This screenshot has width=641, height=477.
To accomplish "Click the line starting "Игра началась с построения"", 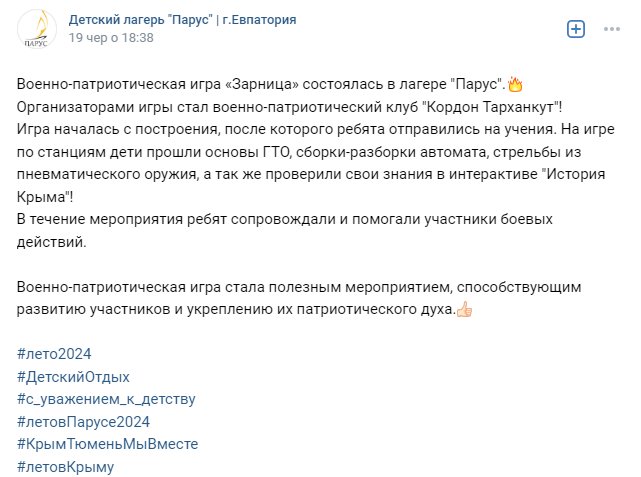I will pos(316,129).
